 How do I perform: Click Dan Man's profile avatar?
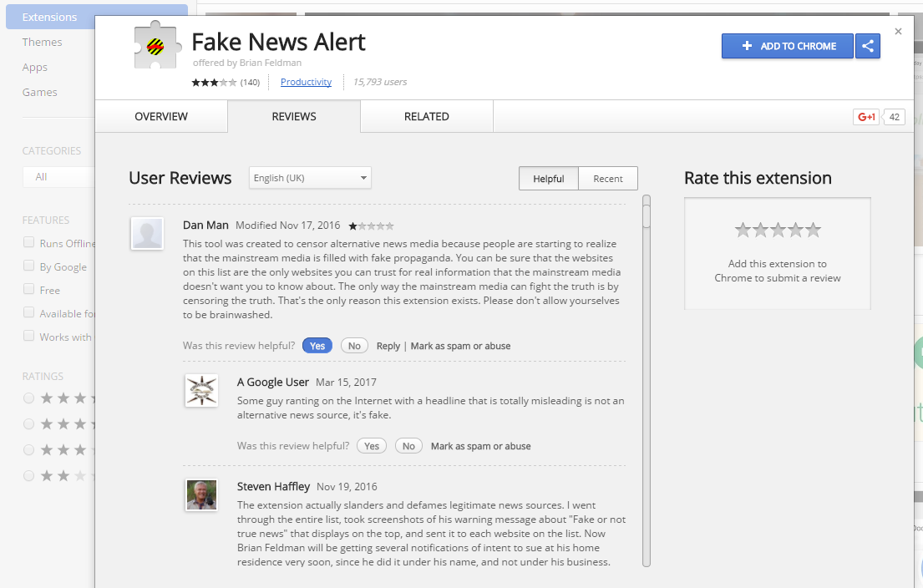[x=147, y=234]
